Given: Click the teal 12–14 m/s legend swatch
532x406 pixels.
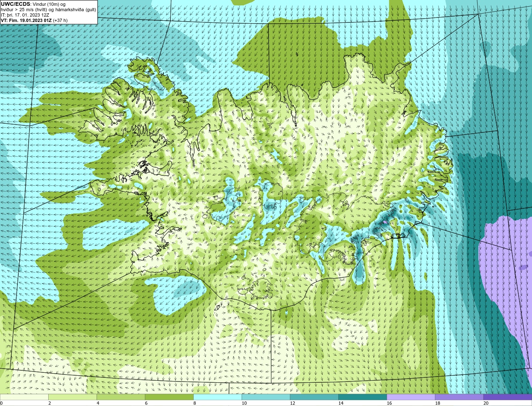Looking at the screenshot, I should [x=314, y=397].
